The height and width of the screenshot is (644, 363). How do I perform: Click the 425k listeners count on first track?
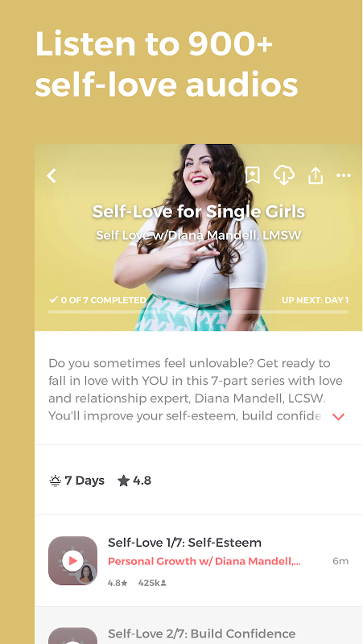[152, 583]
